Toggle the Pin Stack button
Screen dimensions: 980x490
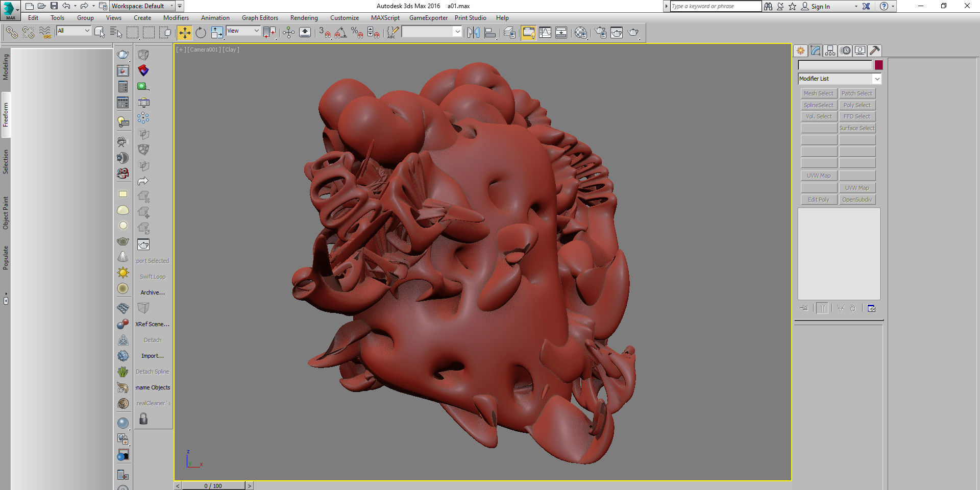tap(804, 308)
